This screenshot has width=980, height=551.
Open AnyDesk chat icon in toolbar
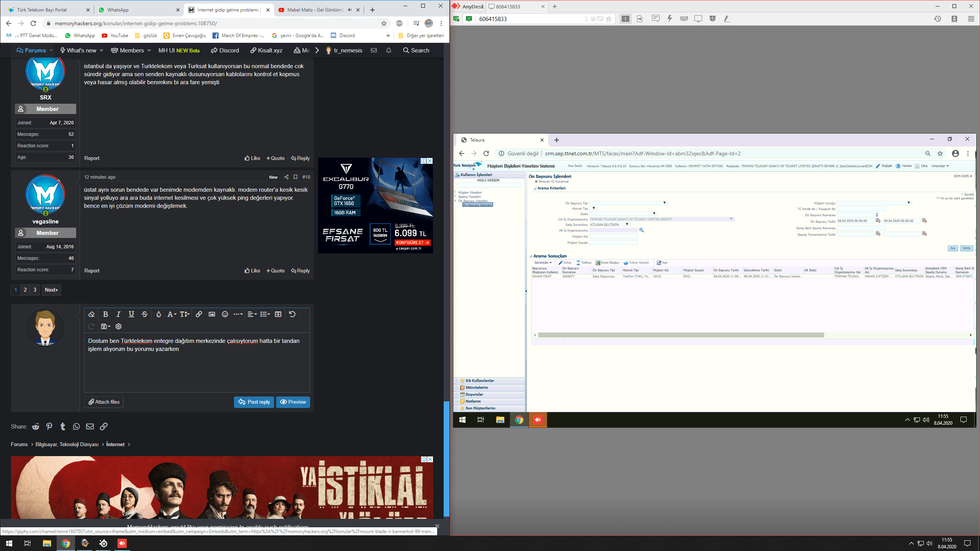(x=655, y=19)
